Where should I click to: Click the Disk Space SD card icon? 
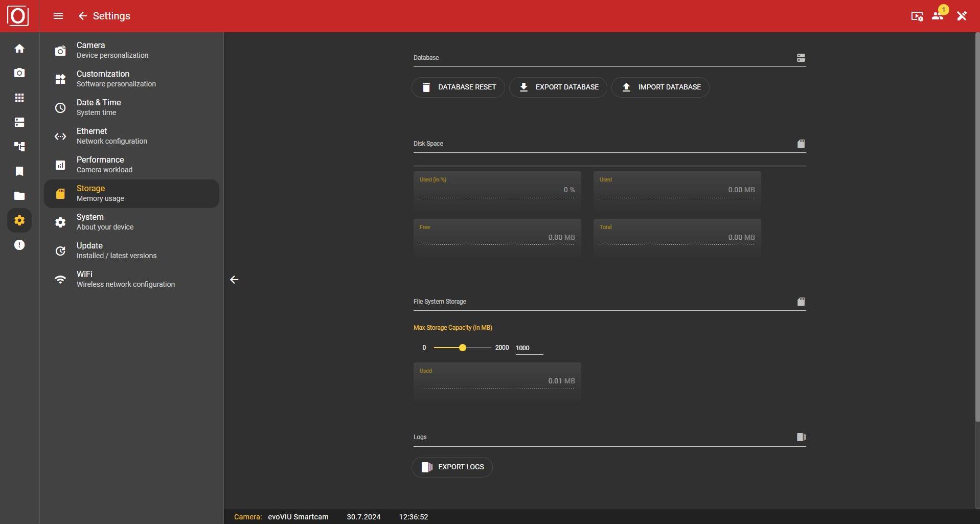point(801,144)
